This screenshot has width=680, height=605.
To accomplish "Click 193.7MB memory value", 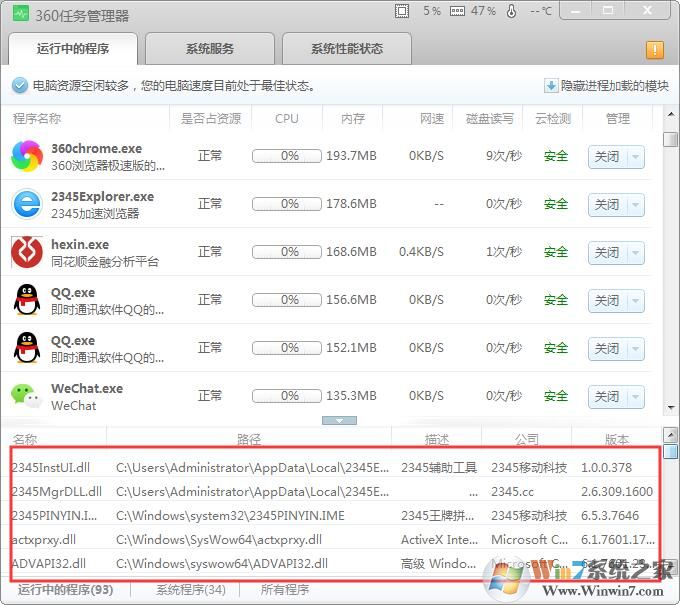I will coord(351,156).
